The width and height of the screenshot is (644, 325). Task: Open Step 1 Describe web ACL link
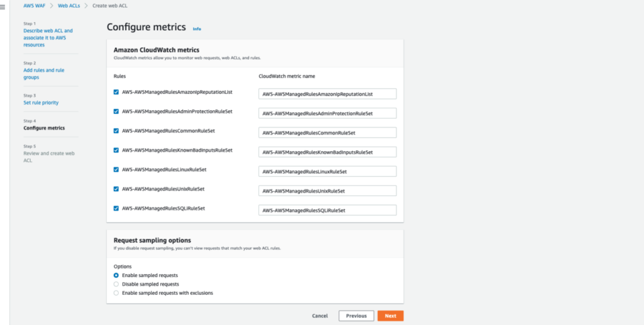point(48,37)
